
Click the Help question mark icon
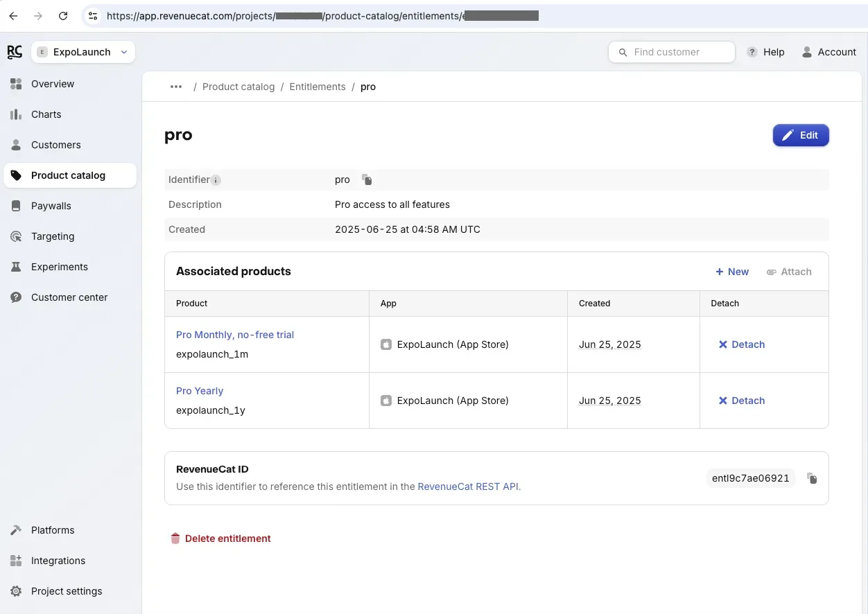point(752,52)
